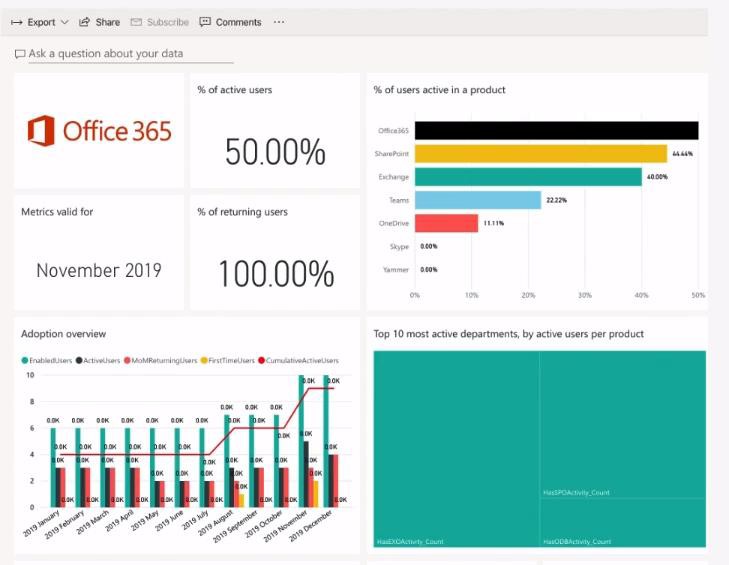Select the red OneDrive bar
The image size is (729, 565).
(446, 223)
